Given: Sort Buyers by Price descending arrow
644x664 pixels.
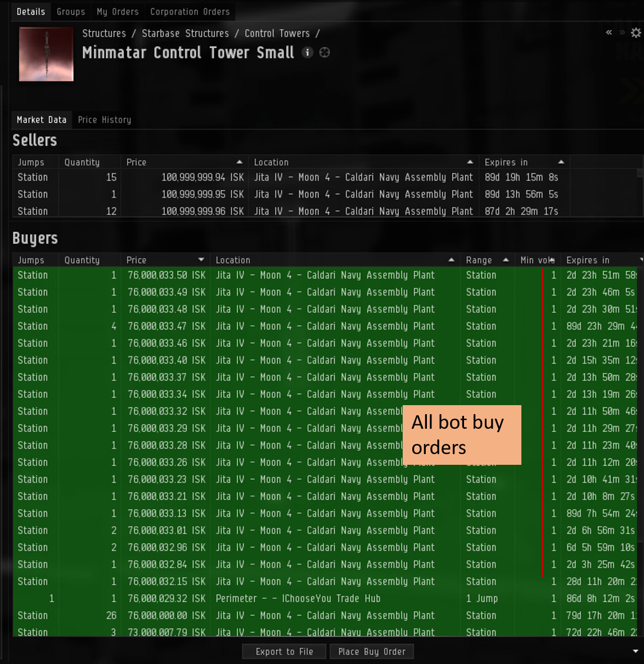Looking at the screenshot, I should tap(201, 260).
